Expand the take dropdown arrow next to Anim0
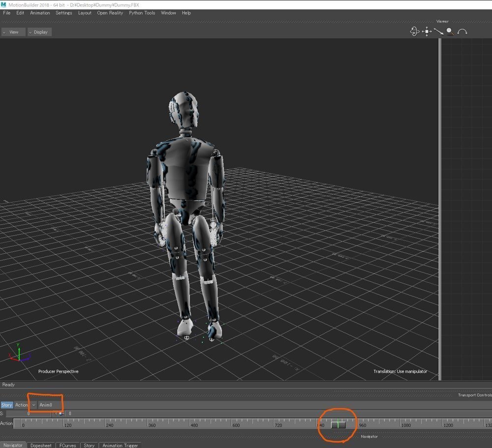The image size is (492, 448). [33, 405]
